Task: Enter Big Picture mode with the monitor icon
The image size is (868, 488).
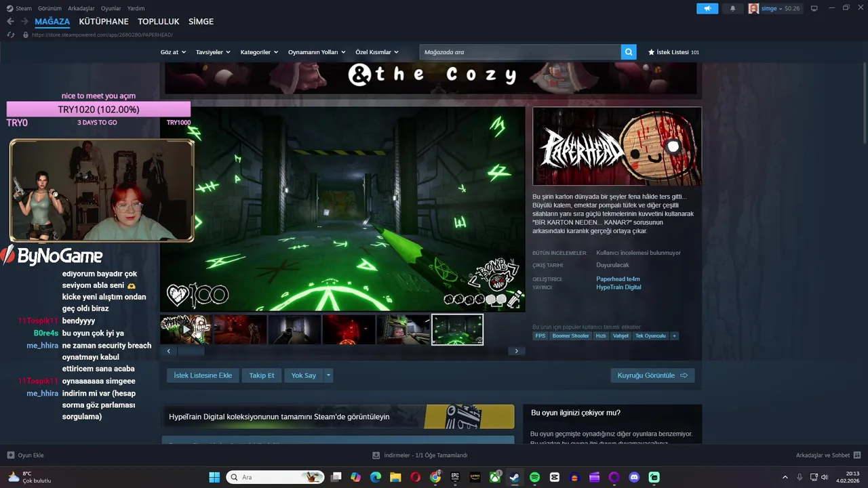Action: point(814,8)
